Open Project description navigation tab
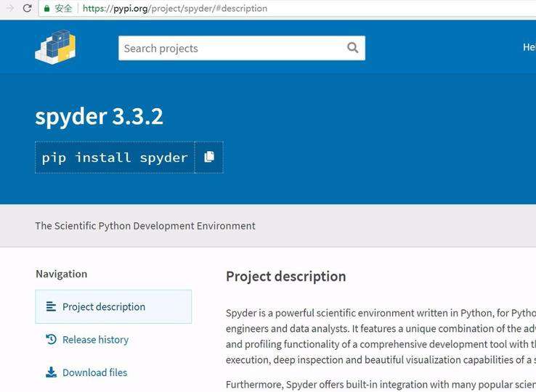Screen dimensions: 536x392 pos(113,306)
